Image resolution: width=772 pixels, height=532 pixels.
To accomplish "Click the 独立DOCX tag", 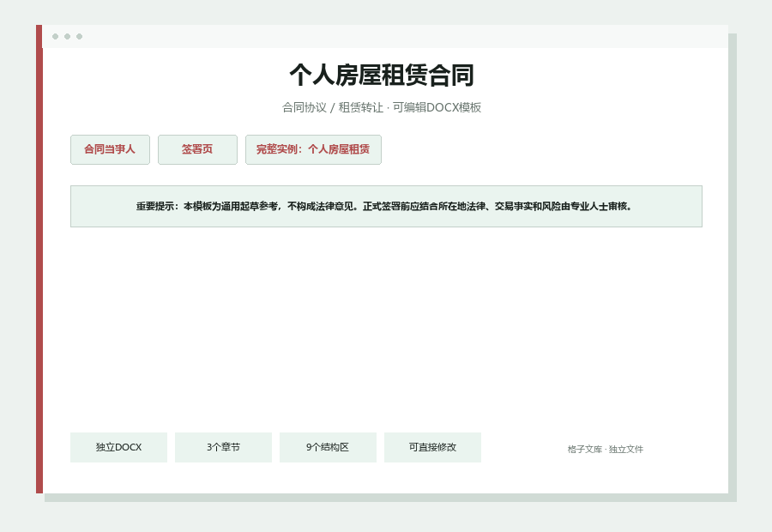I will (118, 447).
